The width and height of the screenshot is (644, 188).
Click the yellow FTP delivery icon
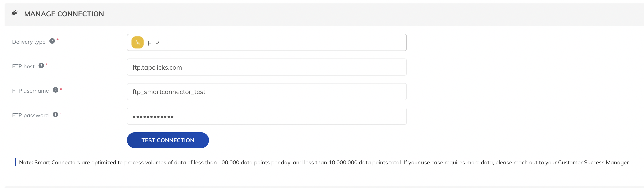click(x=137, y=42)
